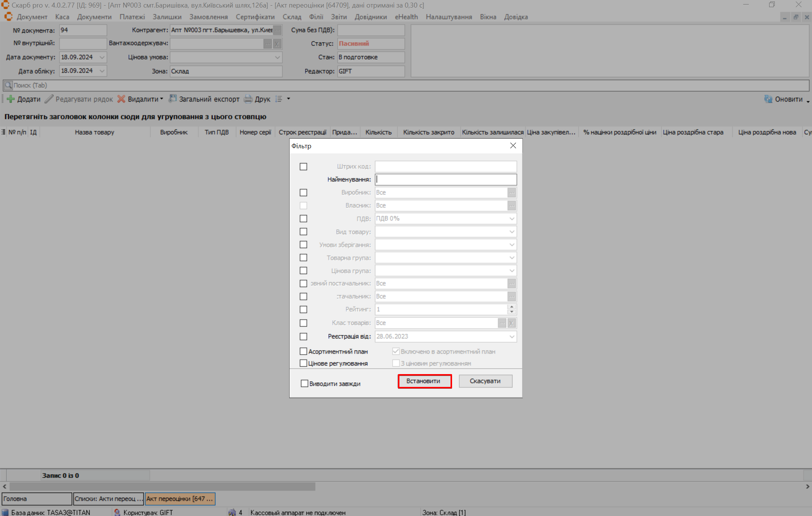Image resolution: width=812 pixels, height=516 pixels.
Task: Open the Довідники menu
Action: [370, 17]
